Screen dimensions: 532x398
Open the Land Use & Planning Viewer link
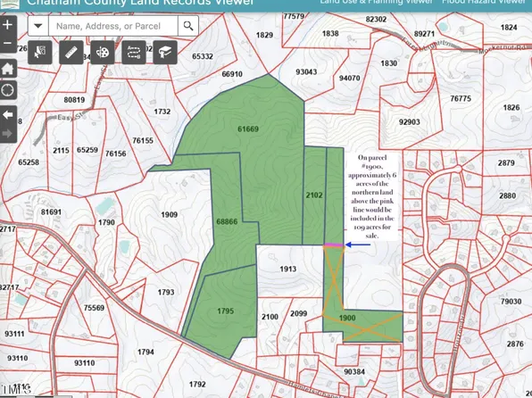click(x=377, y=2)
